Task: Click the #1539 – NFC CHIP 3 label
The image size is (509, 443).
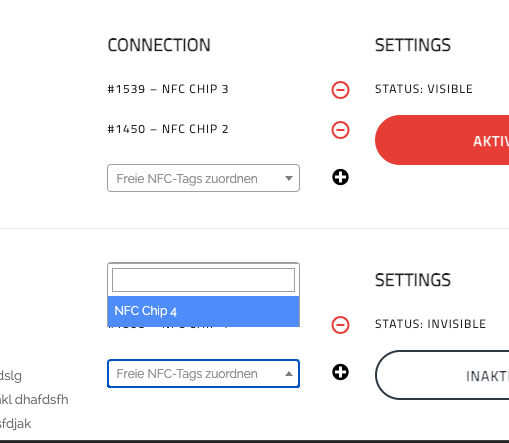Action: [x=168, y=89]
